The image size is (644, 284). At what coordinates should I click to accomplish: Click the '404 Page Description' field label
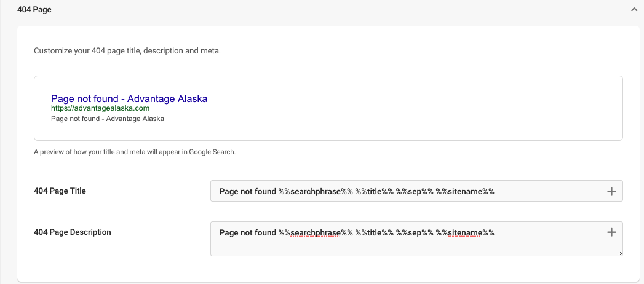click(73, 232)
